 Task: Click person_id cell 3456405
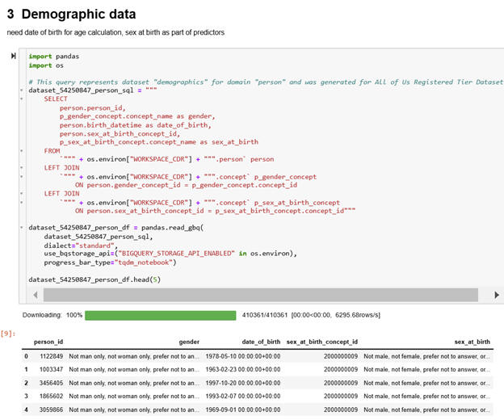pos(51,383)
